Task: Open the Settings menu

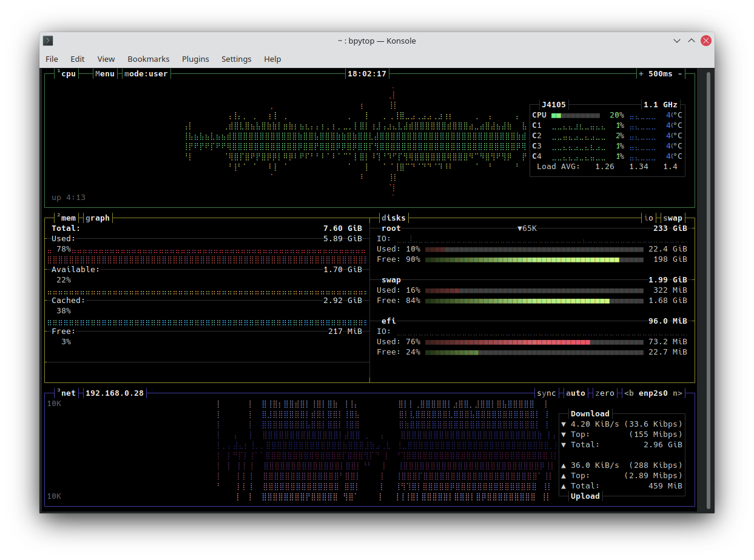Action: pyautogui.click(x=236, y=59)
